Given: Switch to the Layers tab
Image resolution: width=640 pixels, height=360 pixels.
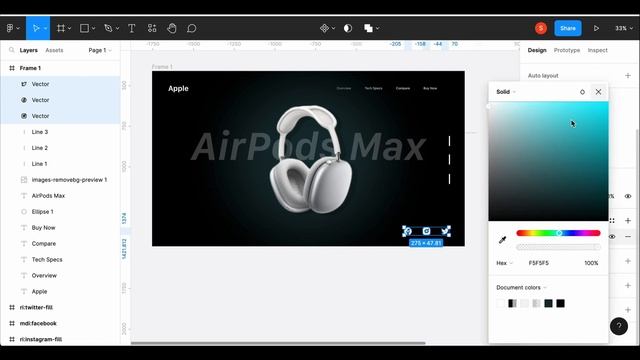Looking at the screenshot, I should click(29, 50).
